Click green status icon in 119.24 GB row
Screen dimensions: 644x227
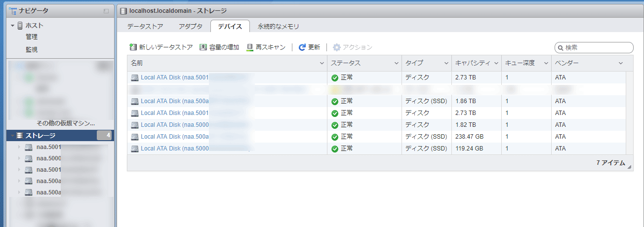[335, 149]
